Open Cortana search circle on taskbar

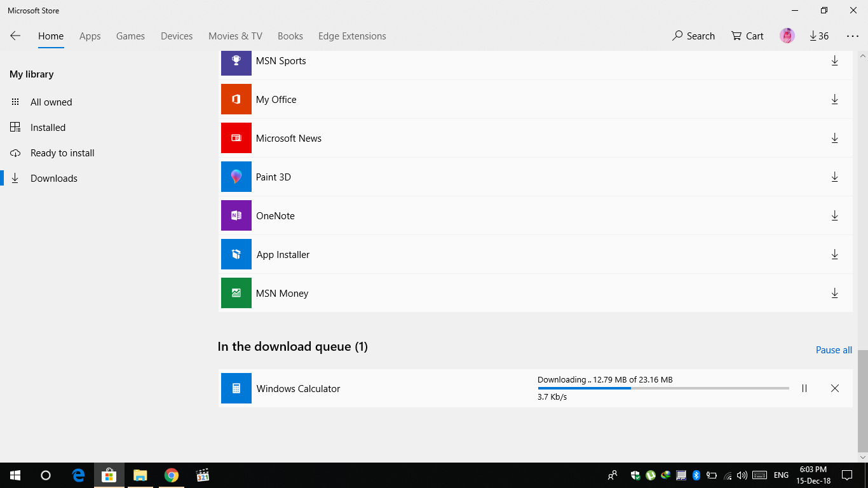46,475
